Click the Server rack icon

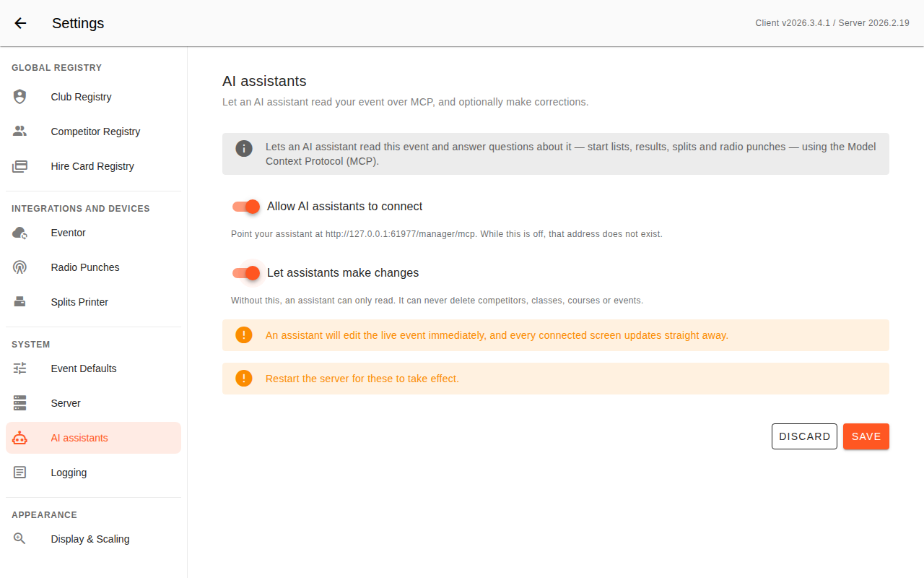19,403
